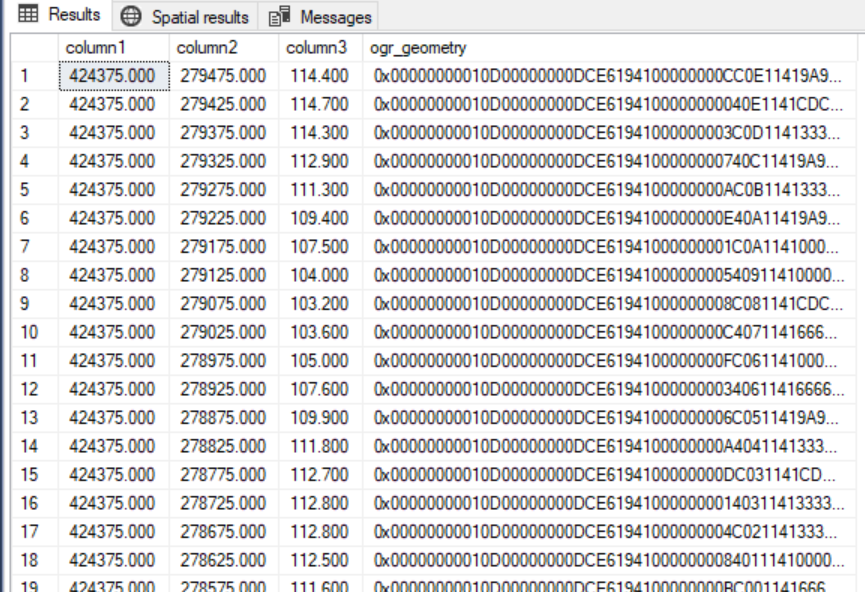Click the Results grid icon
Image resolution: width=865 pixels, height=592 pixels.
(28, 14)
